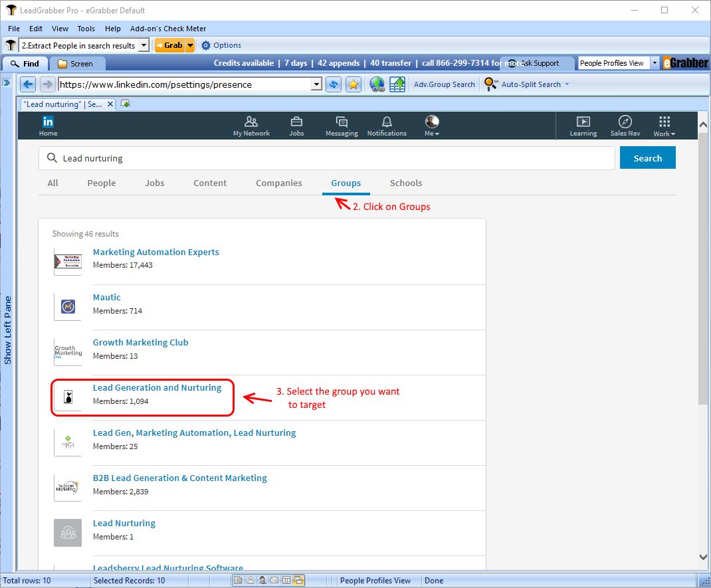Open the extraction mode dropdown arrow
Screen dimensions: 711x588
pyautogui.click(x=144, y=45)
